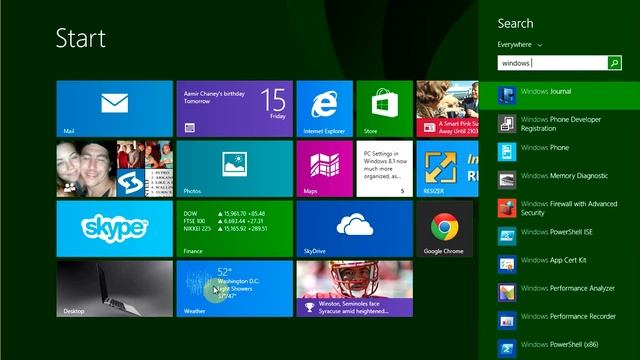Click the Windows Journal icon in results
Screen dimensions: 640x360
507,95
